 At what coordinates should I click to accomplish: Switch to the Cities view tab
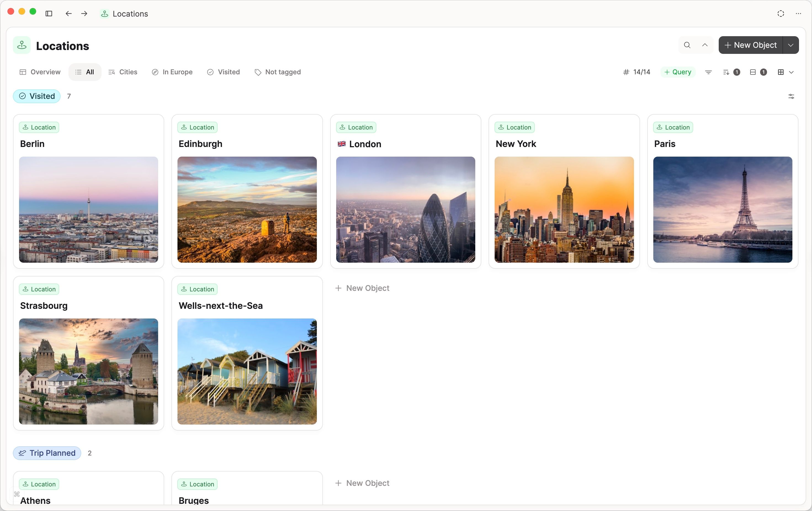(123, 72)
